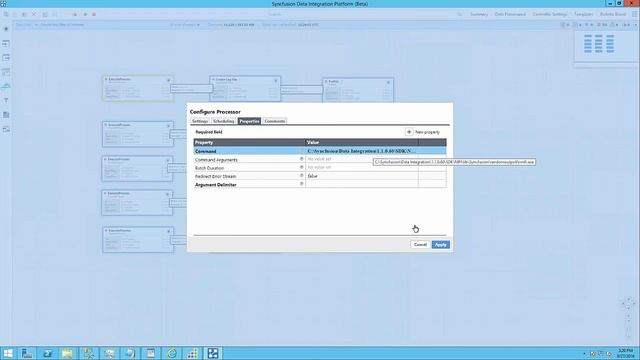Open Controller Settings in the top menu

[x=550, y=14]
